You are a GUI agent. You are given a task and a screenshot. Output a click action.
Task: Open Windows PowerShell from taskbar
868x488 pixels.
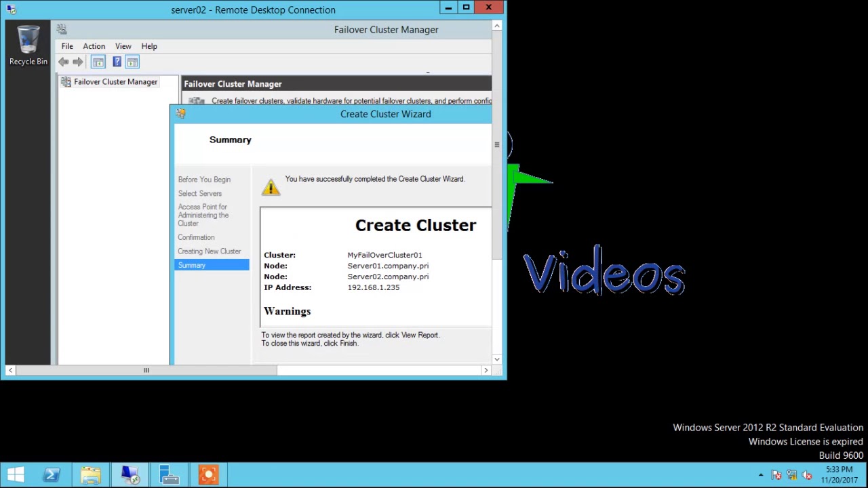pyautogui.click(x=52, y=475)
